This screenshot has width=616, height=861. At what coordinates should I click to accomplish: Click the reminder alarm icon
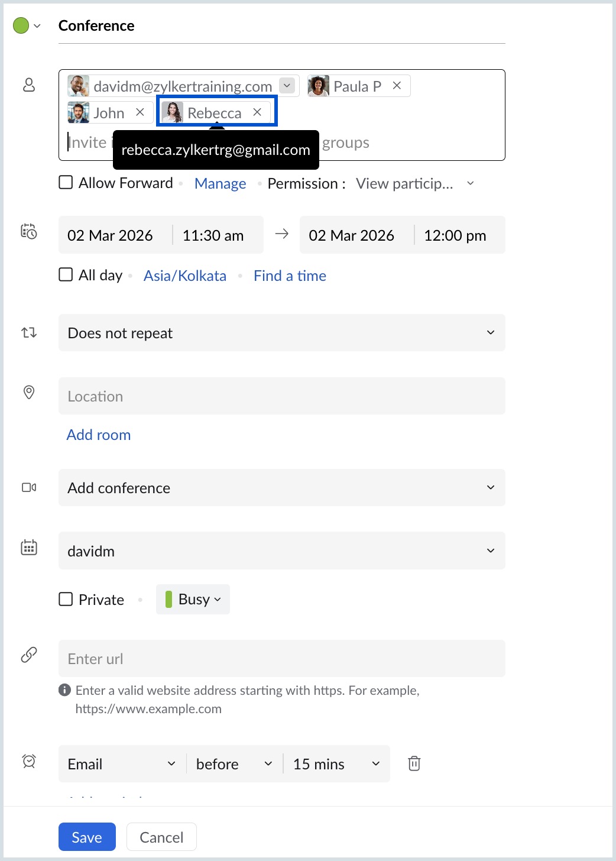28,762
